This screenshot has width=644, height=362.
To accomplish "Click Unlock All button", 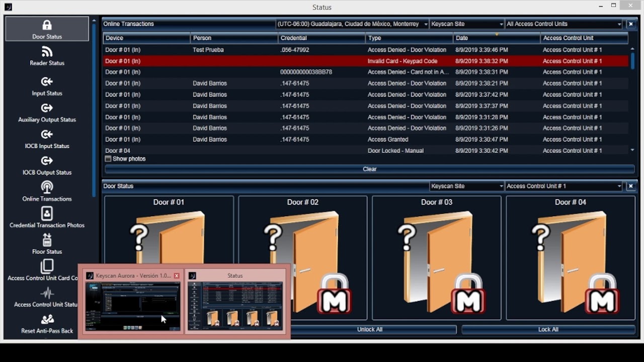I will click(370, 329).
